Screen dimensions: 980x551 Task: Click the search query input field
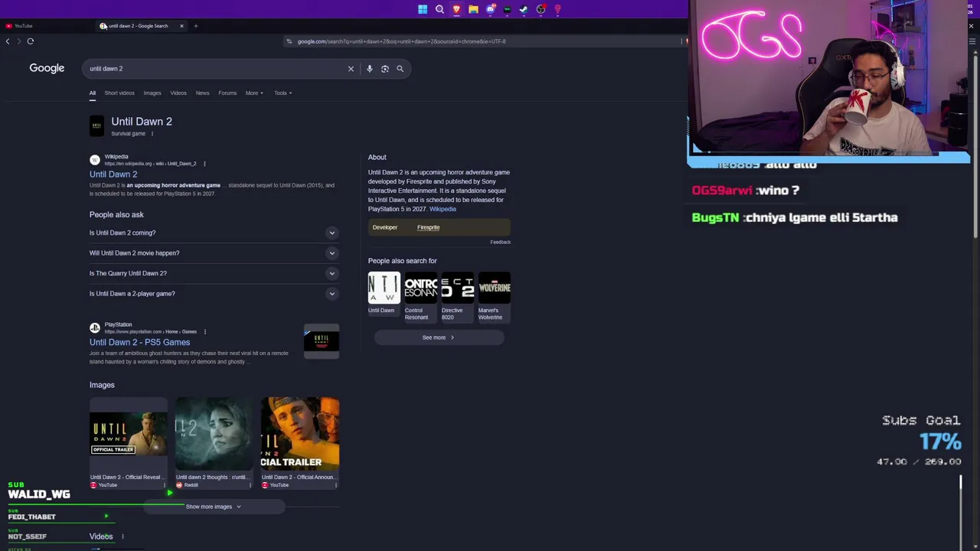(x=214, y=69)
